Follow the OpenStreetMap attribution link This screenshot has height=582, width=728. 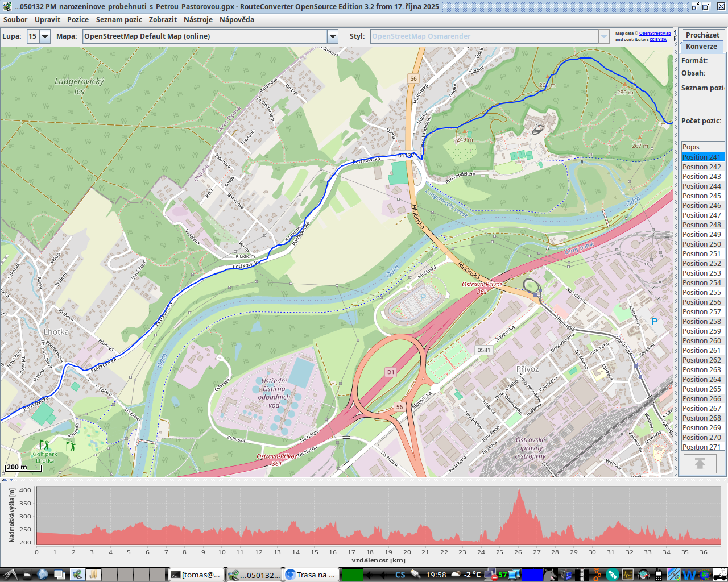[655, 34]
